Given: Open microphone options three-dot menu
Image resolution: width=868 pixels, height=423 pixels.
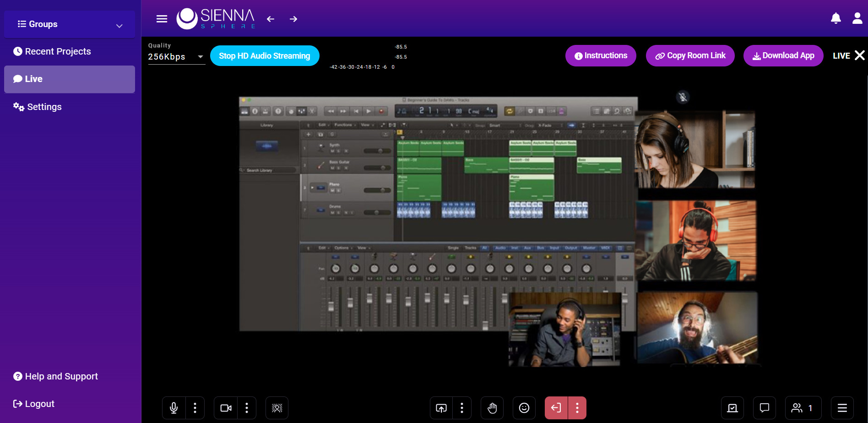Looking at the screenshot, I should (195, 408).
